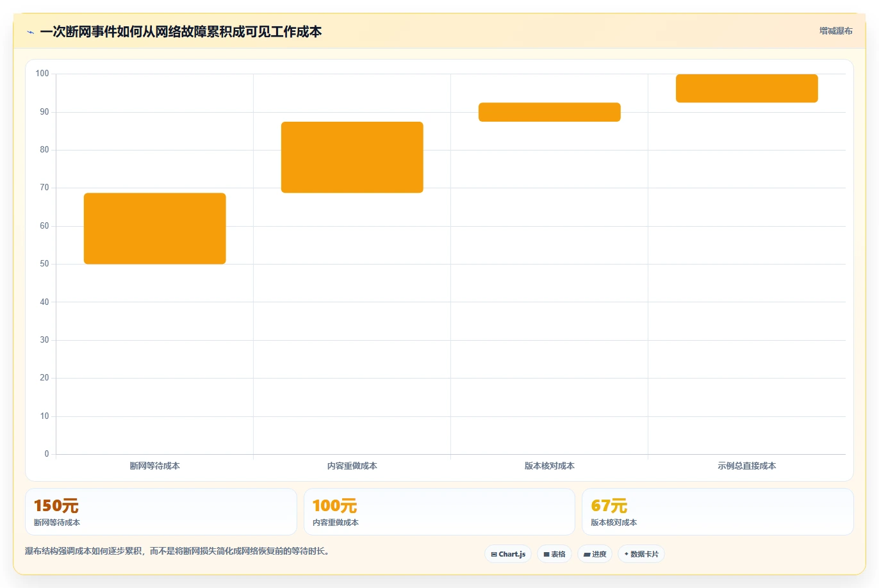Select the 内容重做成本 waterfall bar
The width and height of the screenshot is (879, 588).
pyautogui.click(x=352, y=157)
